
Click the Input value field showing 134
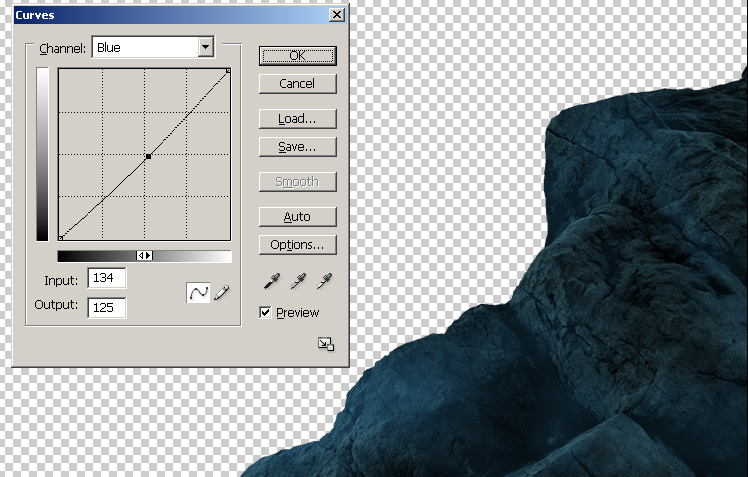coord(107,278)
